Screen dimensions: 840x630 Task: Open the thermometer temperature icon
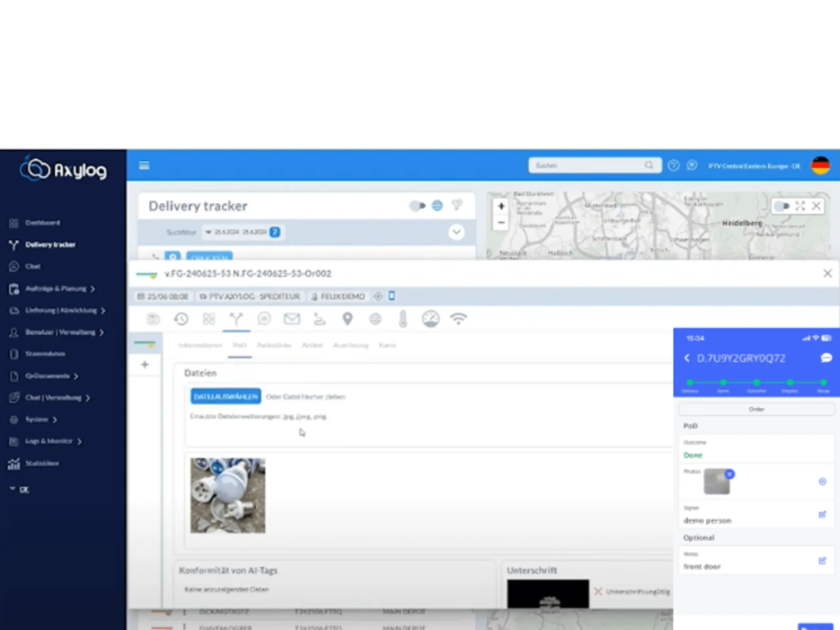coord(403,319)
